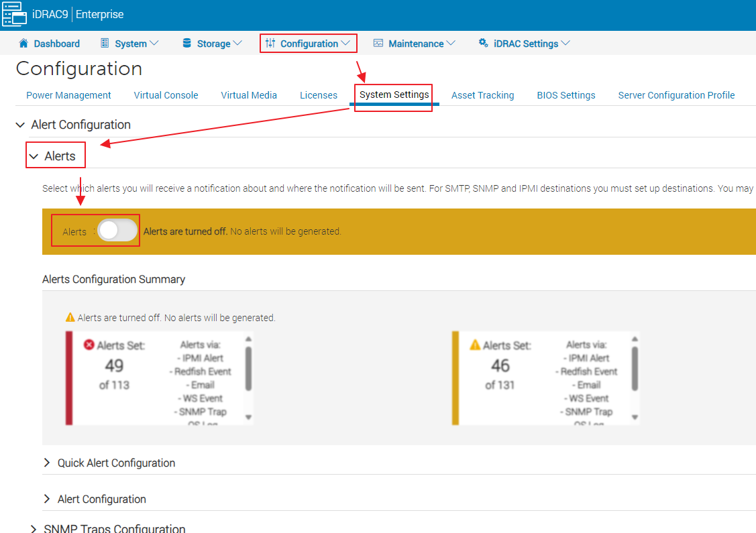Open the iDRAC Settings dropdown chevron

click(x=565, y=43)
